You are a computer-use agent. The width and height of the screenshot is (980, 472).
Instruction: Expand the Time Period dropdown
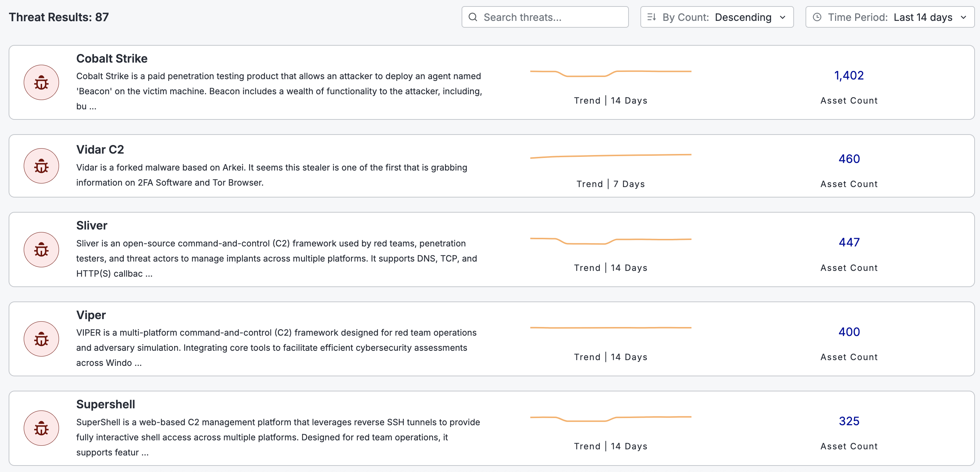[889, 17]
